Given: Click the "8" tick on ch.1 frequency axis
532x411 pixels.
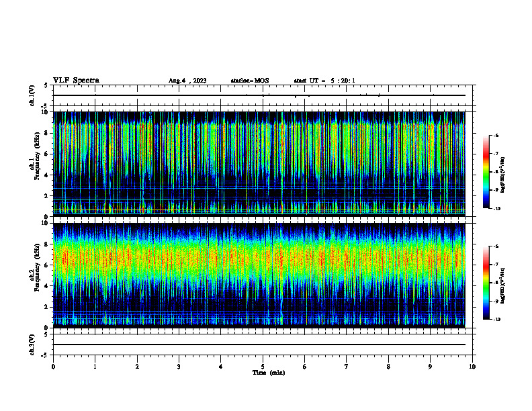Looking at the screenshot, I should 47,133.
